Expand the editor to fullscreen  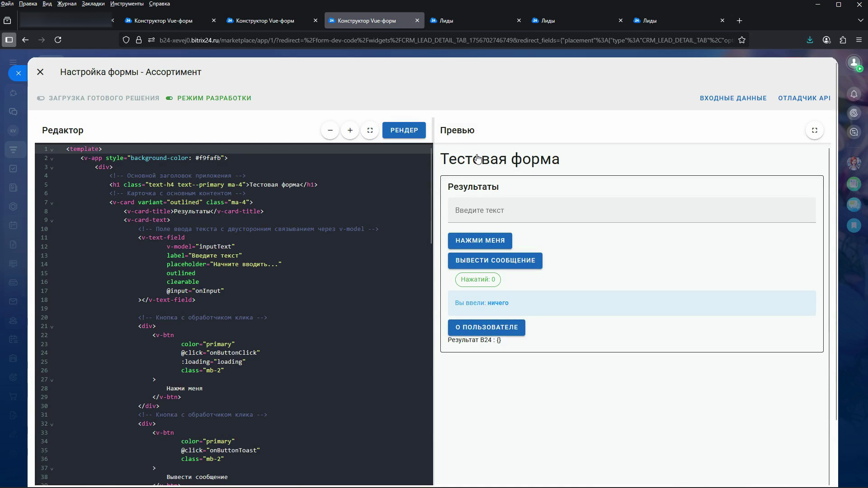tap(370, 130)
